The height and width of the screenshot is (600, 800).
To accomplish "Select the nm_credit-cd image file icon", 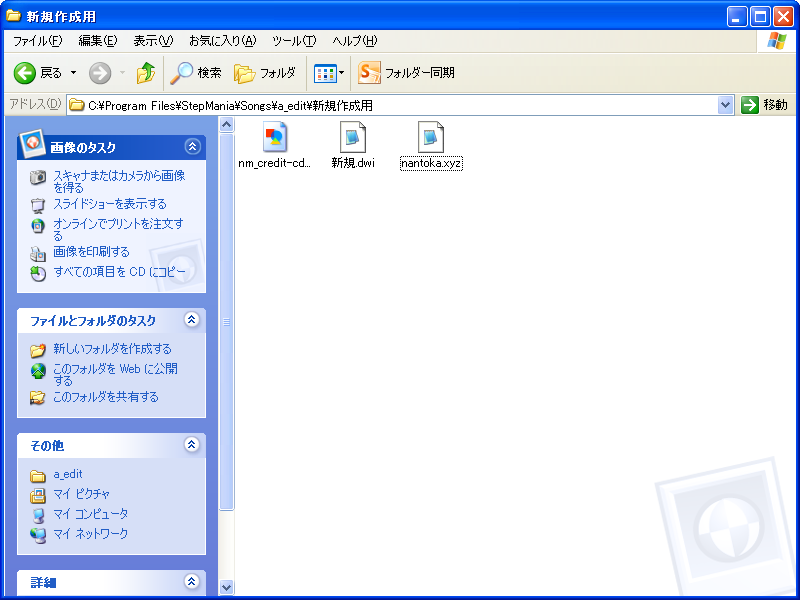I will [275, 137].
